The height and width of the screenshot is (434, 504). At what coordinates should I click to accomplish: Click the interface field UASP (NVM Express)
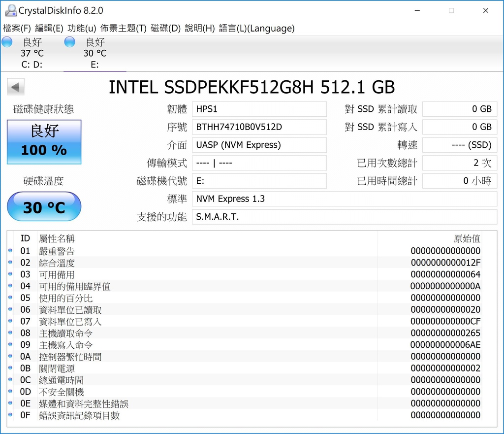click(x=259, y=145)
